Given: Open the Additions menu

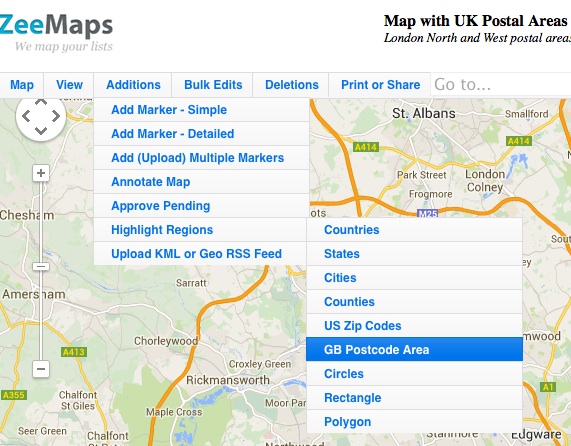Looking at the screenshot, I should click(x=133, y=85).
